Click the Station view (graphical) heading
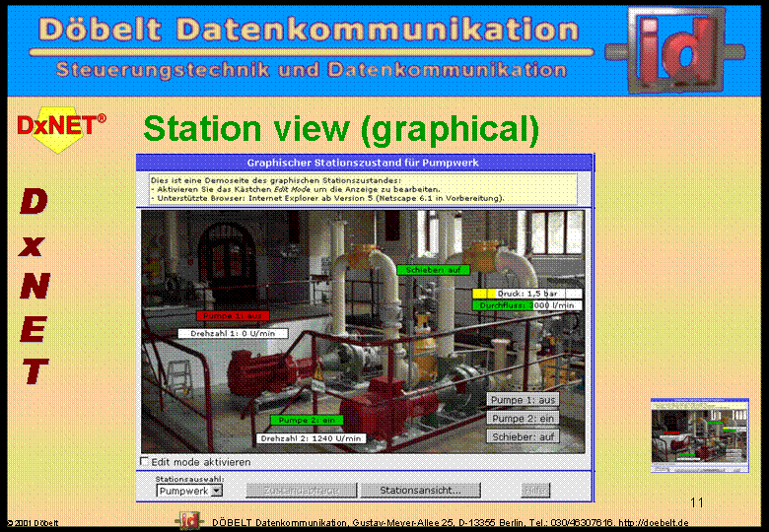The height and width of the screenshot is (532, 769). coord(341,129)
